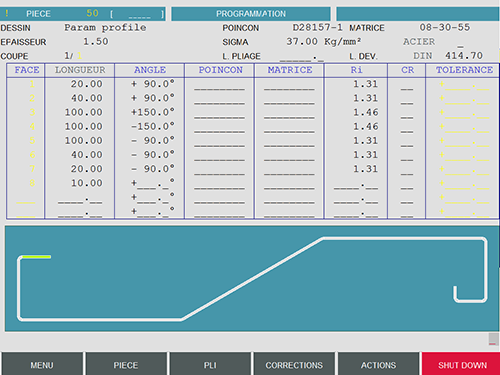500x375 pixels.
Task: Click empty angle field of face 8
Action: [153, 183]
